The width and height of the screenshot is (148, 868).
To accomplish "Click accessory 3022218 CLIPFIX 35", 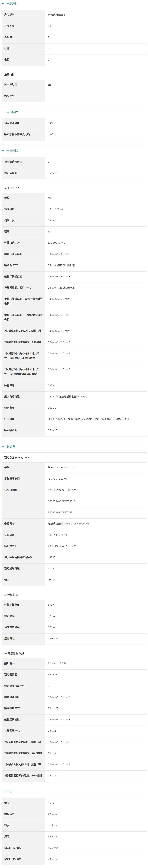I will 60,512.
